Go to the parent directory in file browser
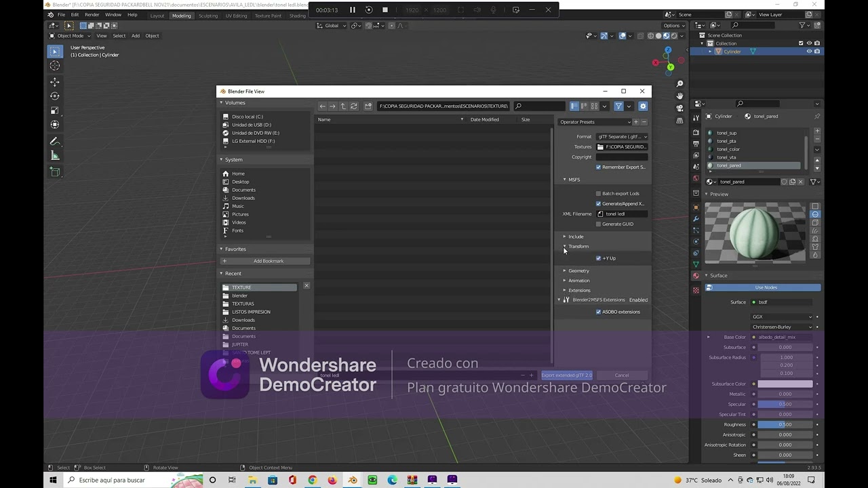The height and width of the screenshot is (488, 868). [343, 106]
